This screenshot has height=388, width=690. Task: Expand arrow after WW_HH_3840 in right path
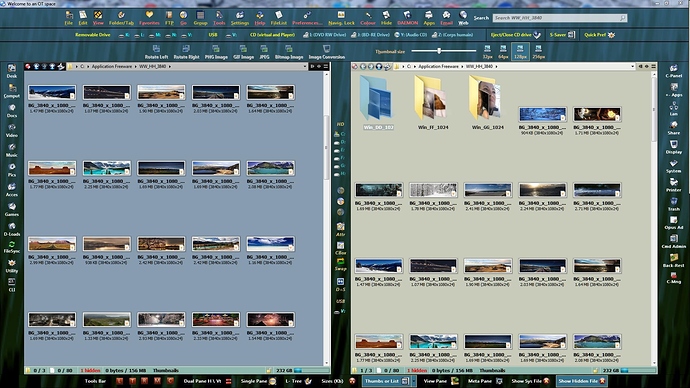(496, 66)
